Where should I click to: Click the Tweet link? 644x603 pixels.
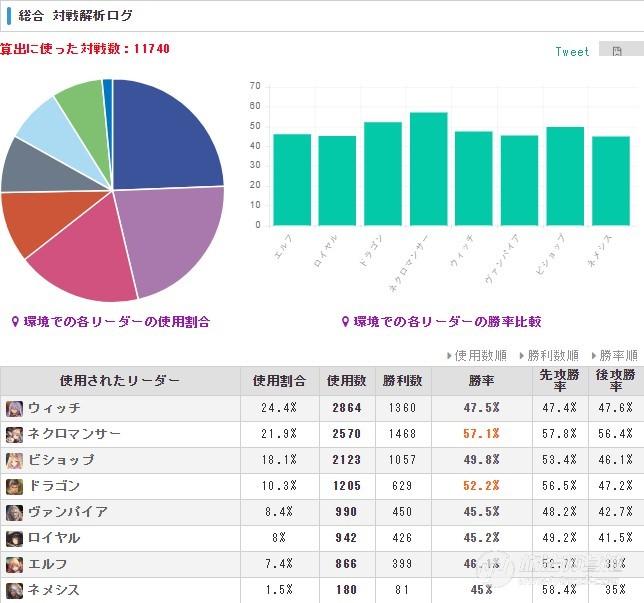click(572, 51)
